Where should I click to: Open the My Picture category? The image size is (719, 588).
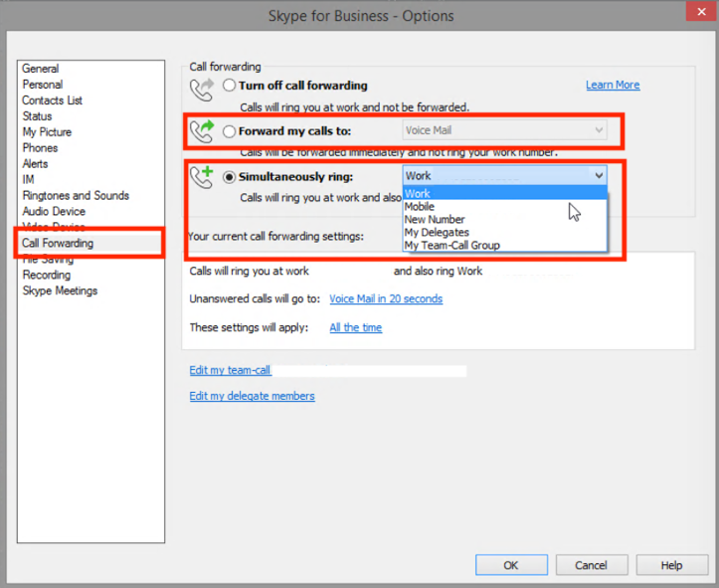pyautogui.click(x=47, y=132)
